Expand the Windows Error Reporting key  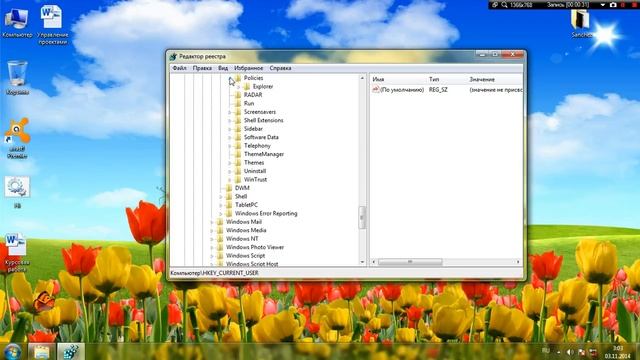click(x=221, y=214)
